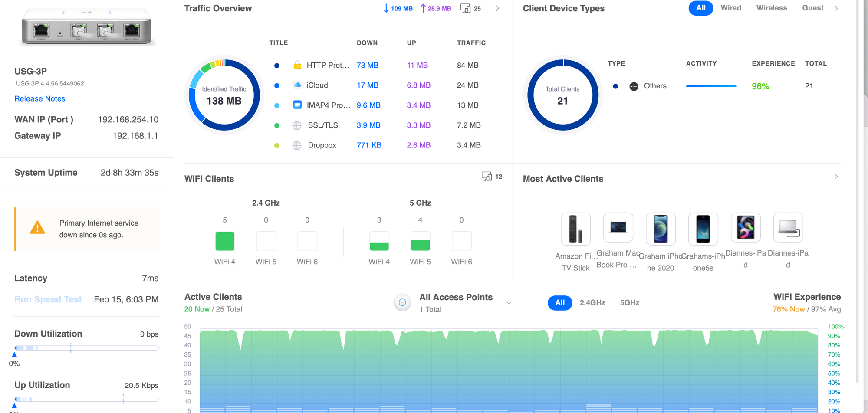Click the Run Speed Test link
The image size is (868, 413).
48,299
